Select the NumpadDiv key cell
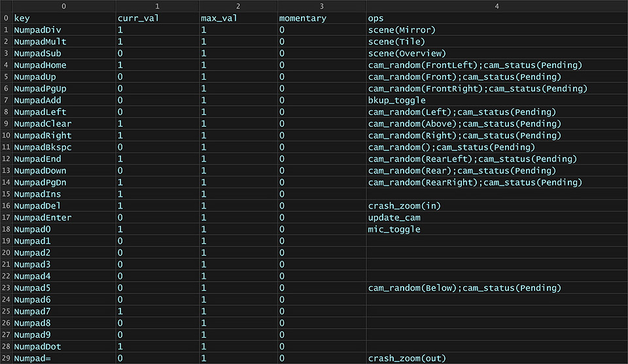The height and width of the screenshot is (364, 628). coord(64,30)
